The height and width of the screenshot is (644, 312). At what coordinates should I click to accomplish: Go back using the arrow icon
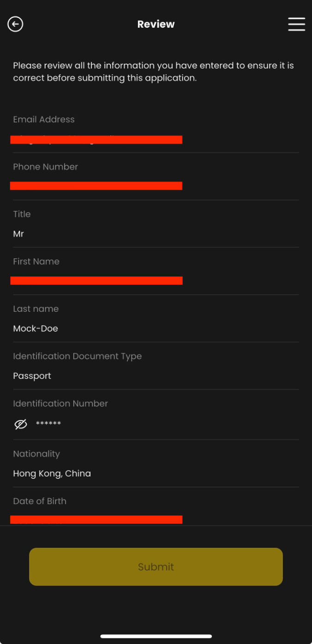tap(15, 24)
